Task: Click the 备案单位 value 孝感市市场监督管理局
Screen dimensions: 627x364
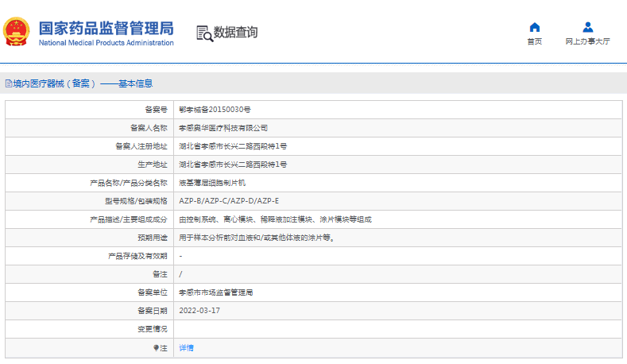Action: coord(216,292)
